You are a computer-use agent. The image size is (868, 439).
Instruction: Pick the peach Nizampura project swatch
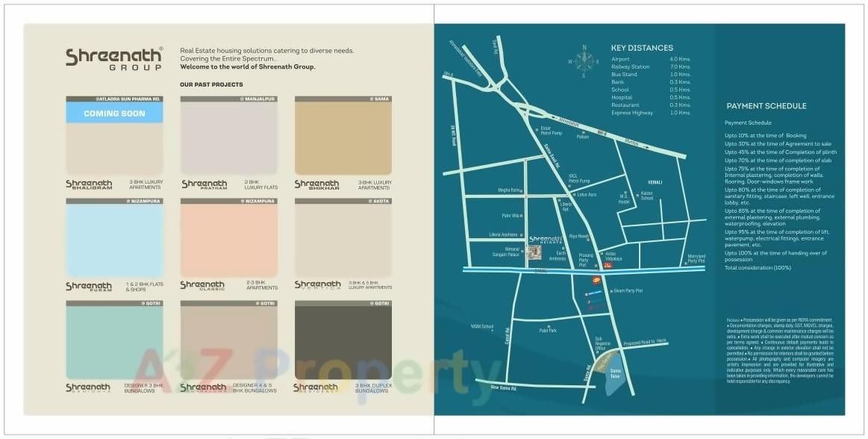point(228,240)
